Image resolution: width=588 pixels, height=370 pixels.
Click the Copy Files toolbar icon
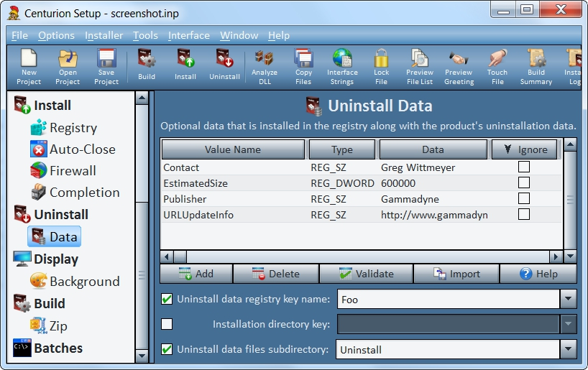(x=303, y=67)
